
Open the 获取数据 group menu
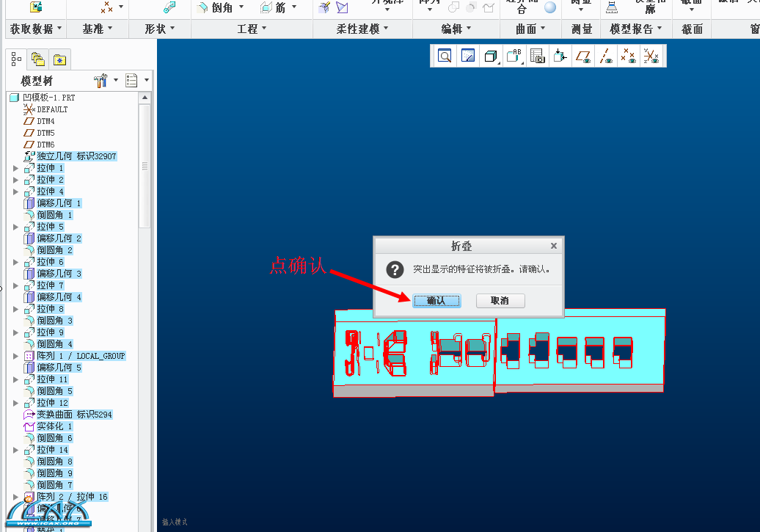[x=35, y=29]
